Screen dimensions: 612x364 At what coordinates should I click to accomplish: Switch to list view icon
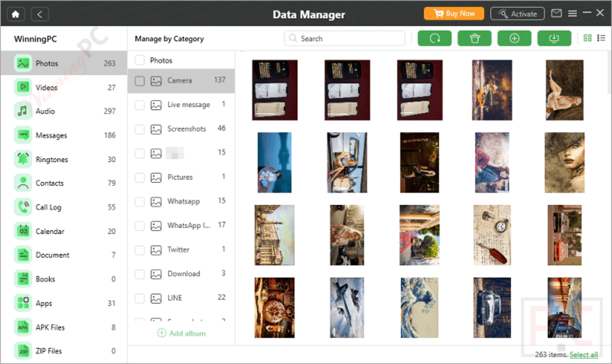coord(601,38)
